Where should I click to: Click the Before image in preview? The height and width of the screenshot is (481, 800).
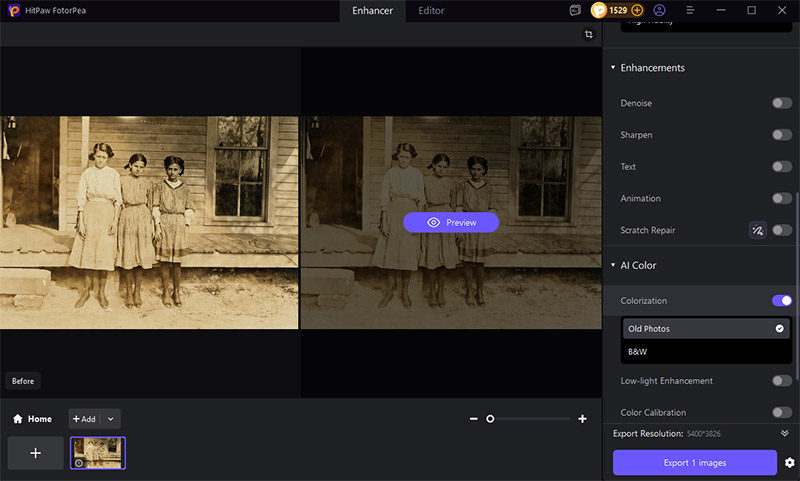[x=149, y=222]
